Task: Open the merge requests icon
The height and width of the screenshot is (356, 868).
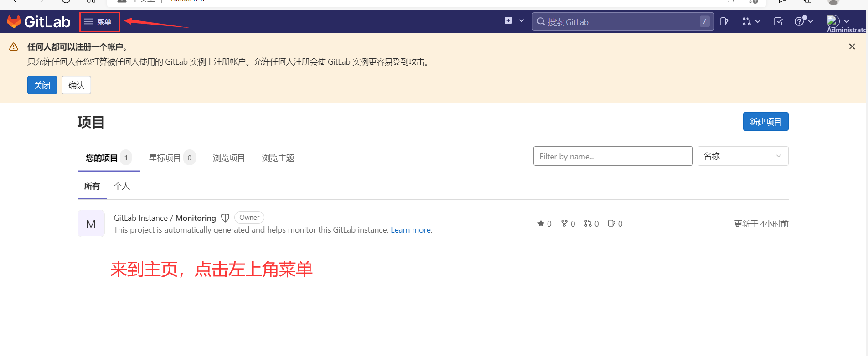Action: click(x=746, y=21)
